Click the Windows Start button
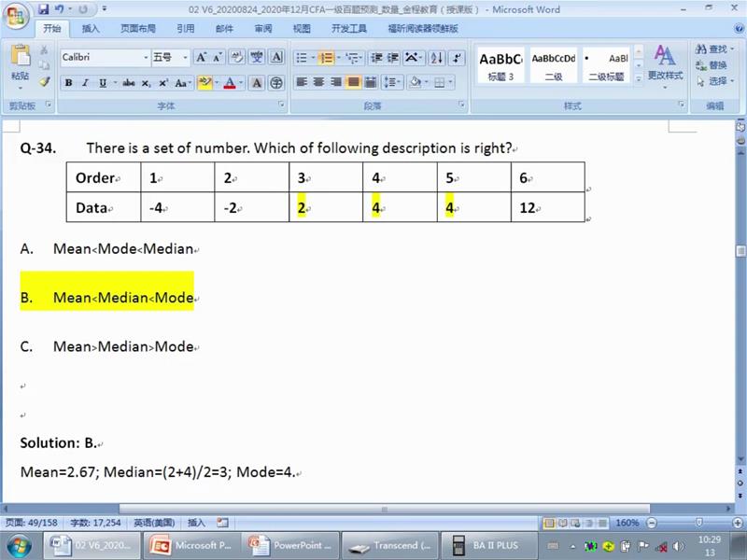This screenshot has height=560, width=747. coord(17,546)
